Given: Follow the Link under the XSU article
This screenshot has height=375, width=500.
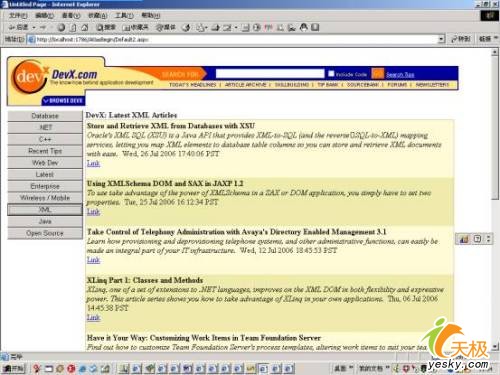Looking at the screenshot, I should coord(93,163).
